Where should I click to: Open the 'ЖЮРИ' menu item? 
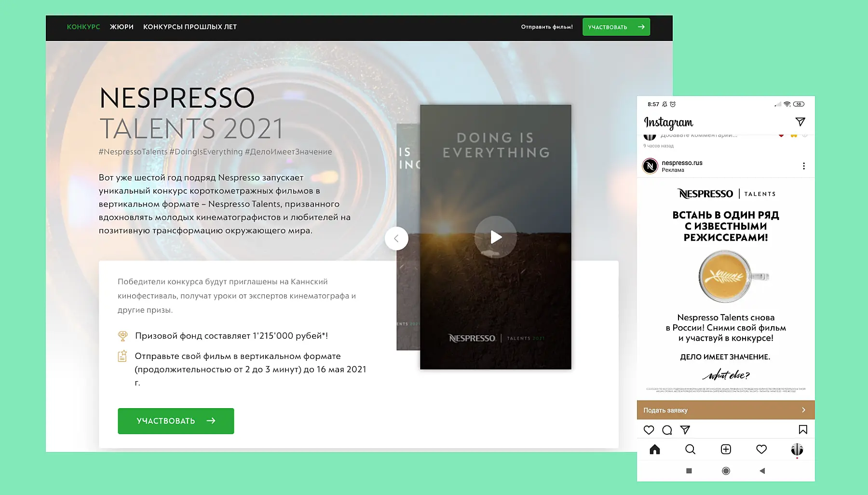122,27
